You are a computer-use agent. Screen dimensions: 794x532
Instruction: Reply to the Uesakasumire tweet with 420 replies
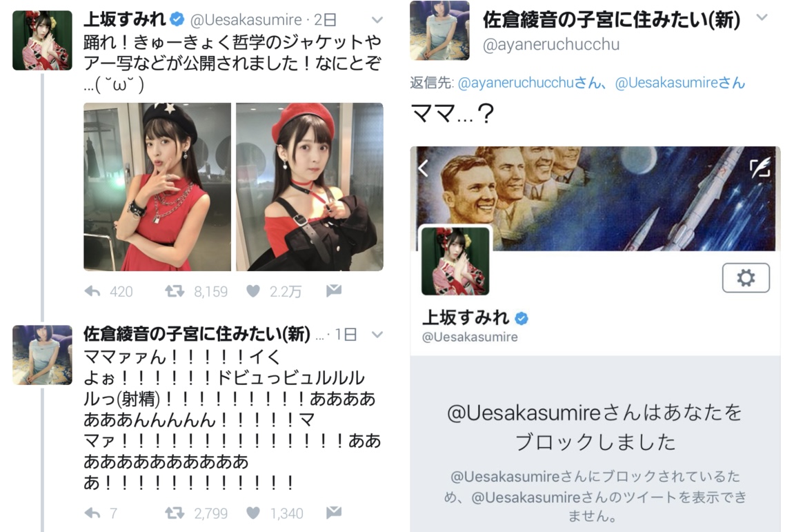point(92,291)
